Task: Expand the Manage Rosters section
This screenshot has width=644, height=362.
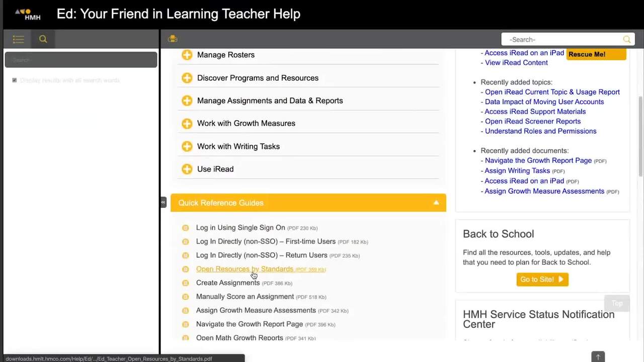Action: coord(226,55)
